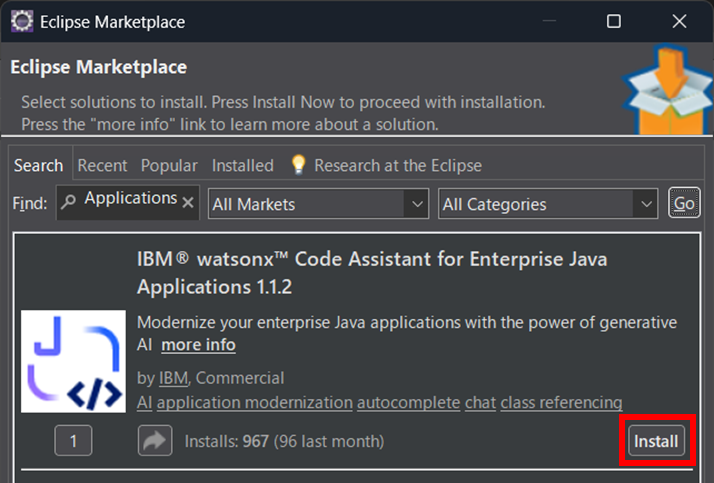Click inside the Find search field
Viewport: 714px width, 483px height.
point(128,200)
